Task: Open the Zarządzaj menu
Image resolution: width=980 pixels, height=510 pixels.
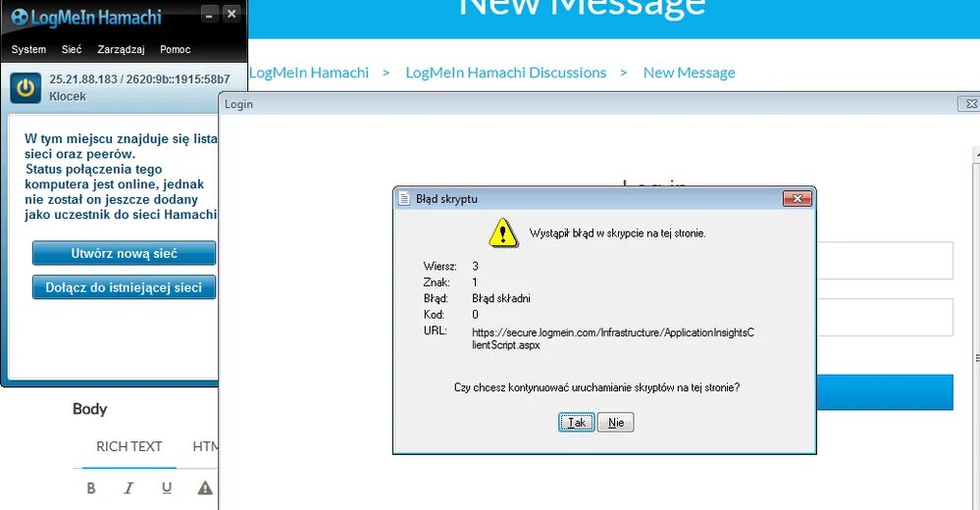Action: pos(121,49)
